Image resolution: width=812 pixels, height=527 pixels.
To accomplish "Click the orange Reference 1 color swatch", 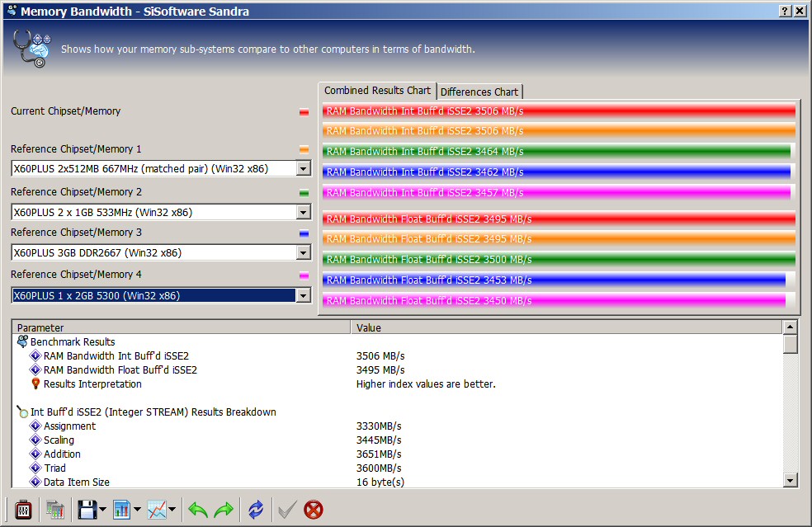I will pos(304,149).
